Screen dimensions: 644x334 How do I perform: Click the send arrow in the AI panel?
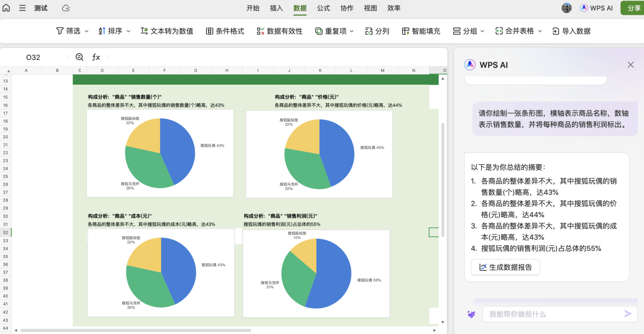[x=628, y=314]
